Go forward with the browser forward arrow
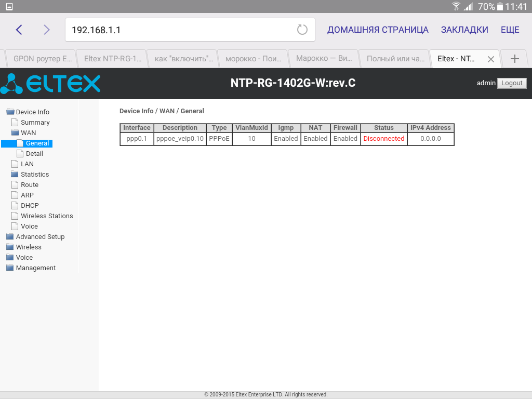532x399 pixels. coord(46,30)
